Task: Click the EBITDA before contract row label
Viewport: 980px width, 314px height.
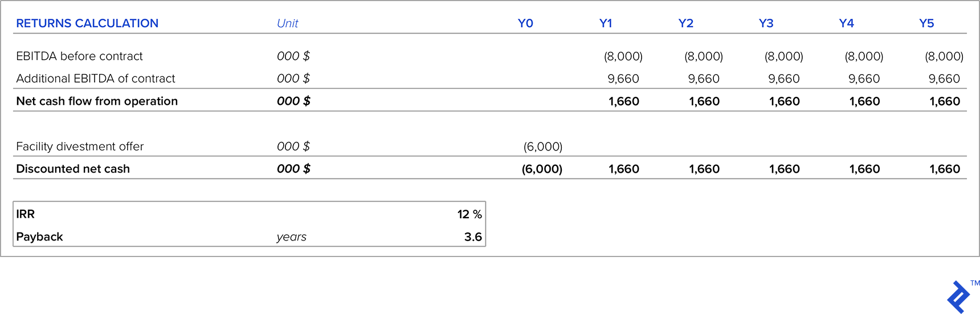Action: tap(79, 56)
